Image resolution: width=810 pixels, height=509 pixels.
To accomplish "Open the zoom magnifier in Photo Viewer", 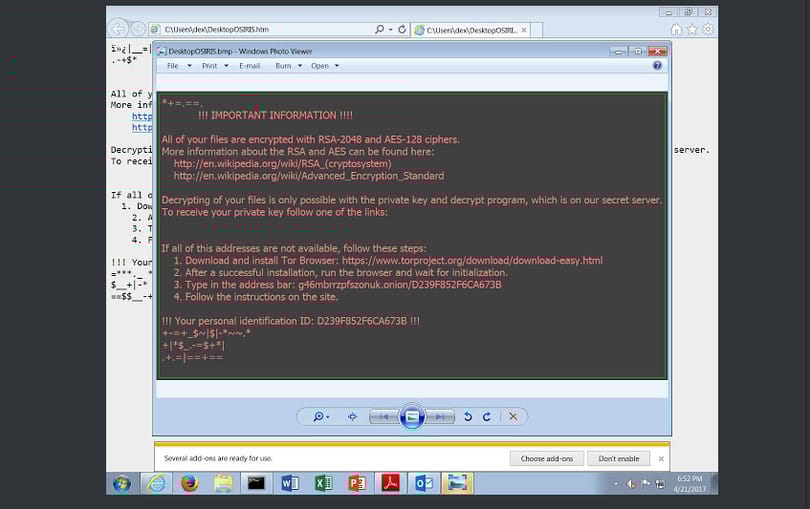I will pos(320,417).
